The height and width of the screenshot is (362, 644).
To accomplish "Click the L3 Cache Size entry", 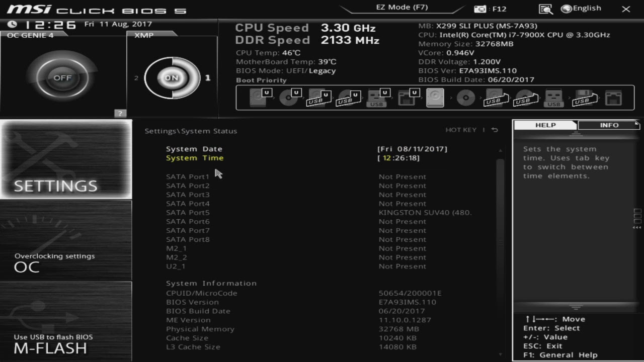I will click(193, 347).
